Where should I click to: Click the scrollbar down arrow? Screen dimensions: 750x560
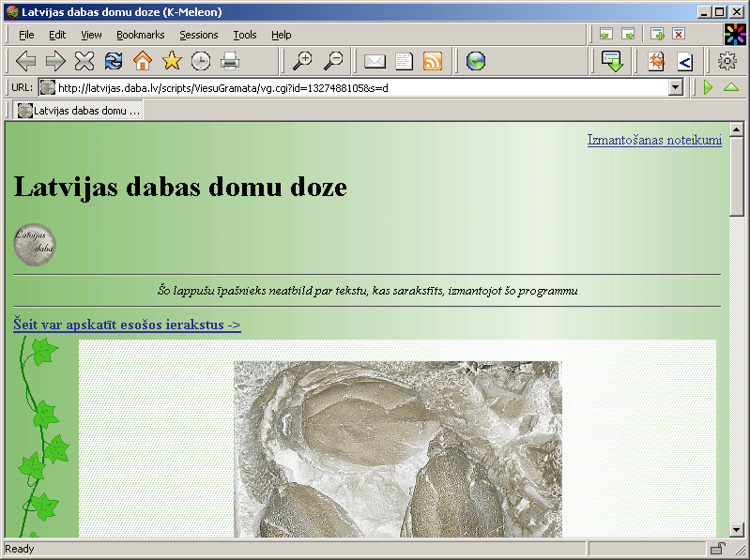(x=737, y=529)
